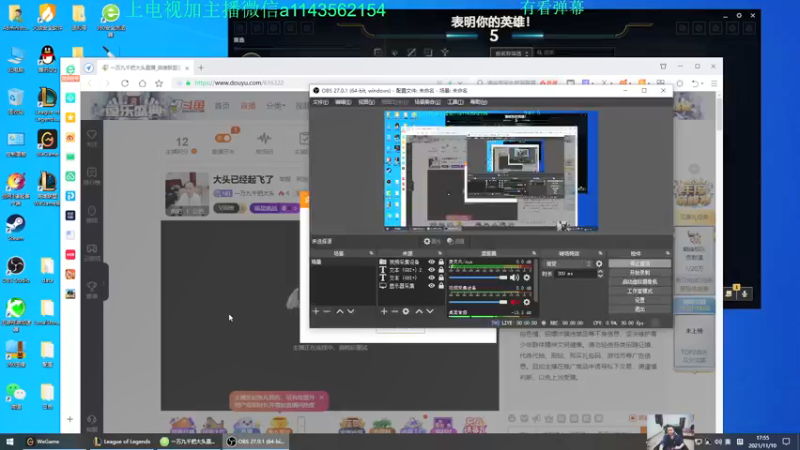Unlock the 视频采集设备 source
The image size is (800, 450).
(x=441, y=262)
